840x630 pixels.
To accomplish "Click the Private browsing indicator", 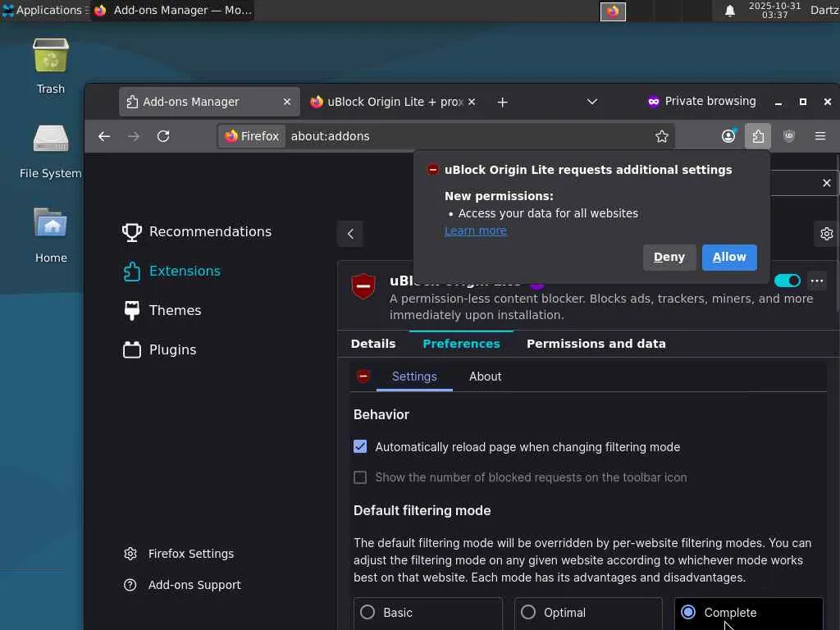I will 702,101.
